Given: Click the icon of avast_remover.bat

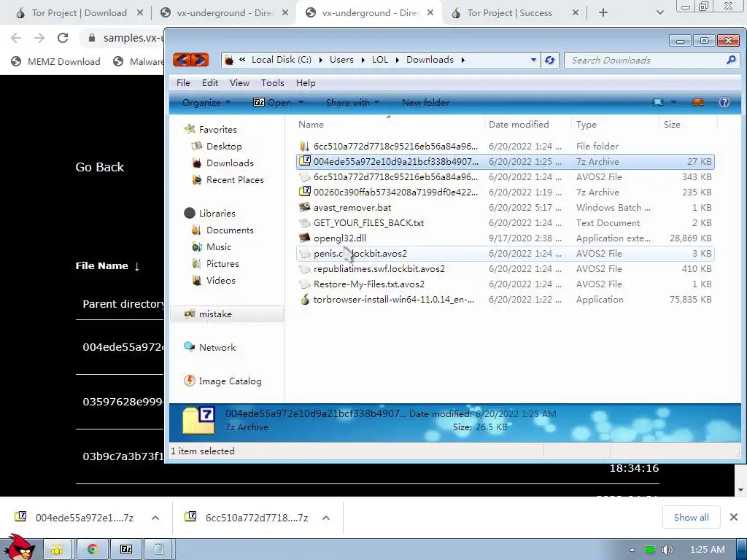Looking at the screenshot, I should [x=304, y=207].
